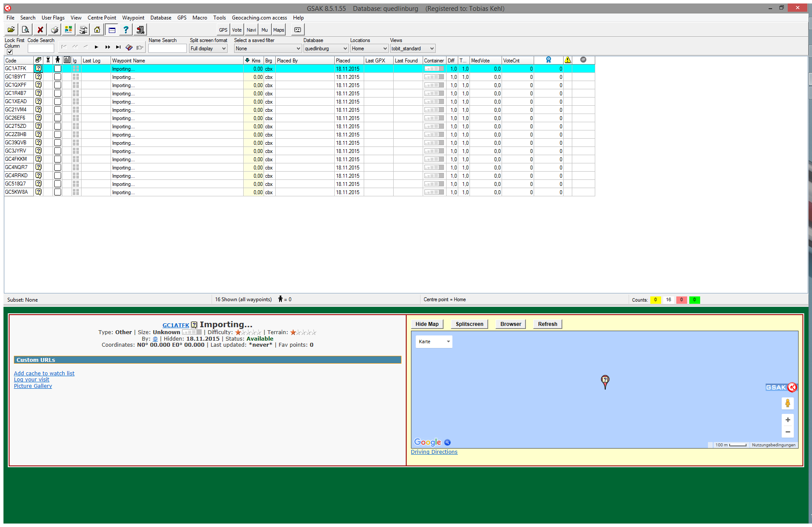Open Add cache to watch list link
Screen dimensions: 812x527
coord(44,373)
